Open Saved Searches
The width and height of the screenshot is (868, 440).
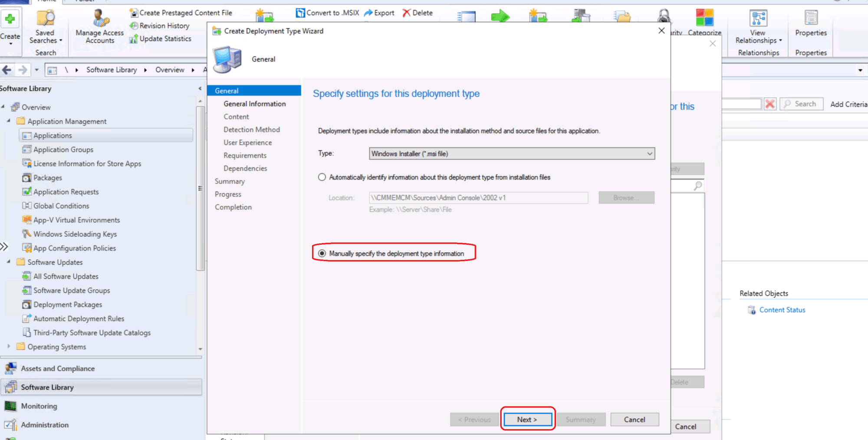[45, 30]
